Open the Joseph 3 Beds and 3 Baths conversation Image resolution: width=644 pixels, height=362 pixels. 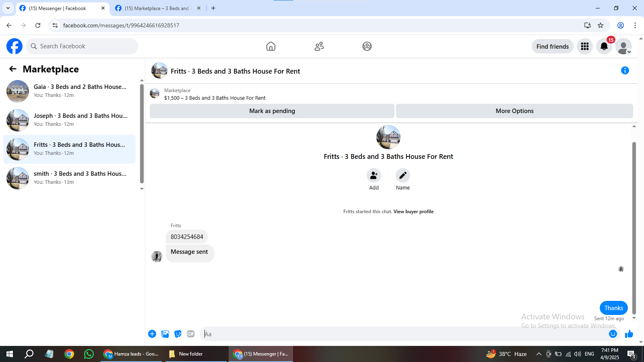pos(69,120)
